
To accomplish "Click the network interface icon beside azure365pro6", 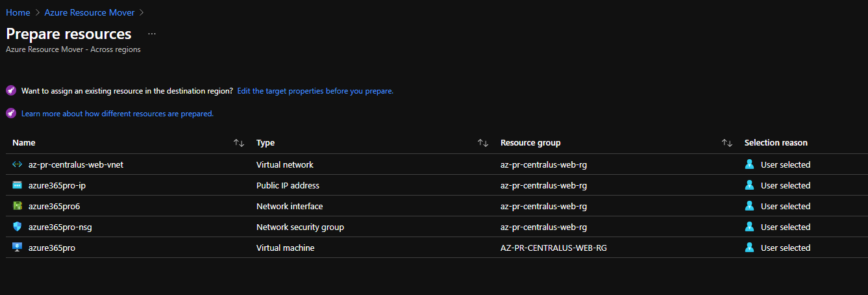I will point(18,206).
